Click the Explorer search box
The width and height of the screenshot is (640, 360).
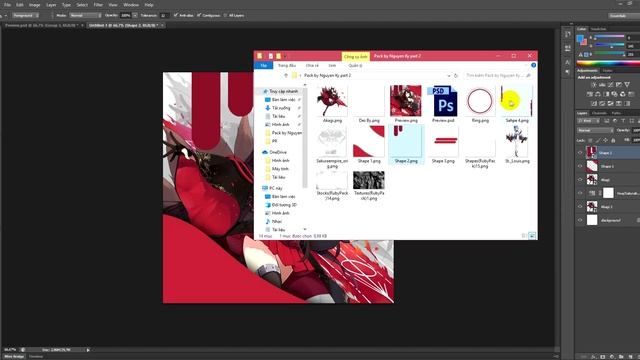tap(498, 76)
